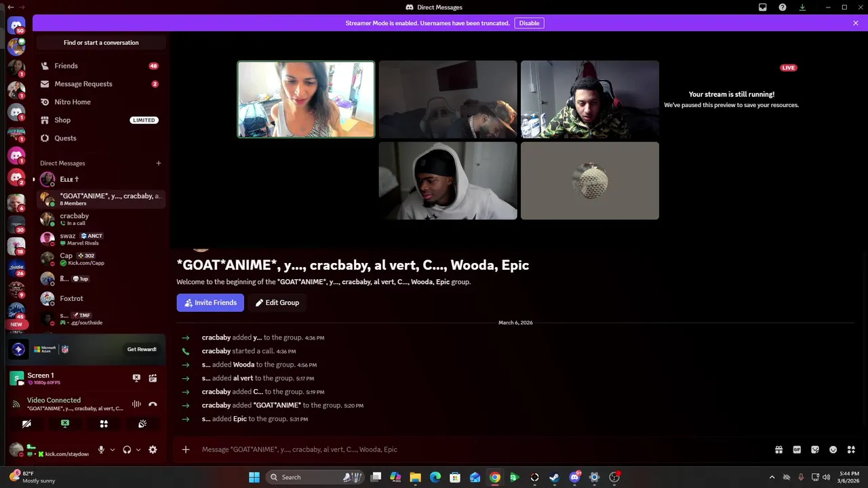Viewport: 868px width, 488px height.
Task: Disable Streamer Mode in the banner
Action: [x=529, y=23]
